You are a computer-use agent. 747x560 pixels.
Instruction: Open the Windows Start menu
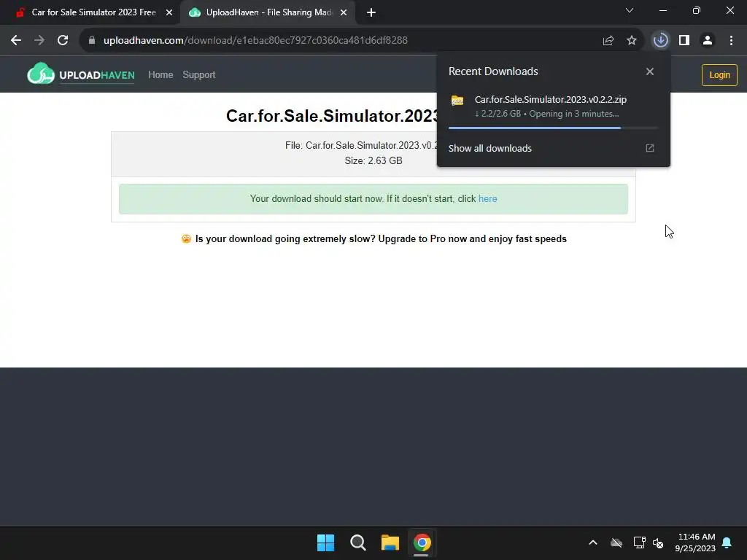[x=326, y=542]
